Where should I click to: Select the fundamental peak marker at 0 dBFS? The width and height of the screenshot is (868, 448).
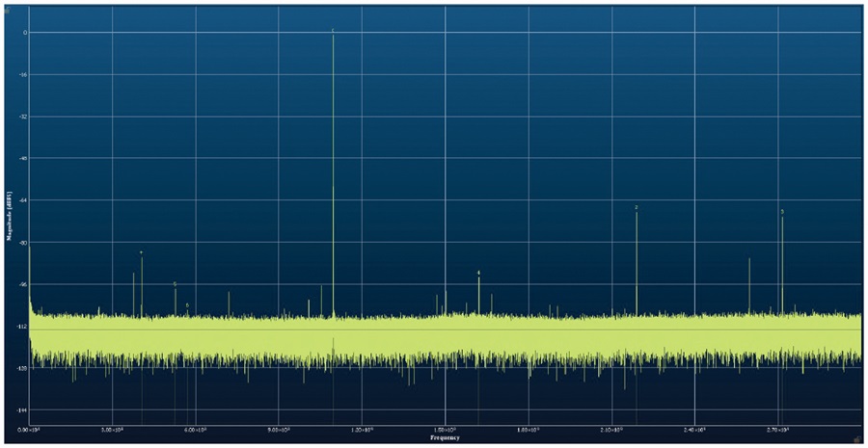pos(333,30)
